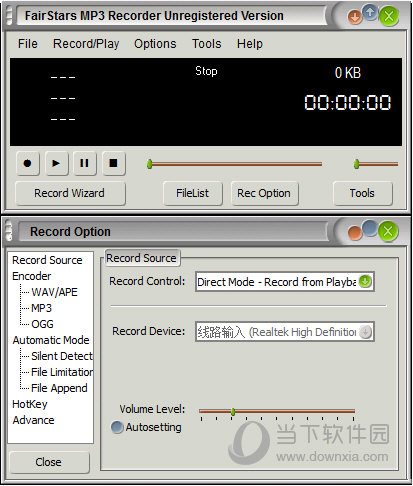This screenshot has height=486, width=413.
Task: Select Record Source in the options tree
Action: click(x=47, y=260)
